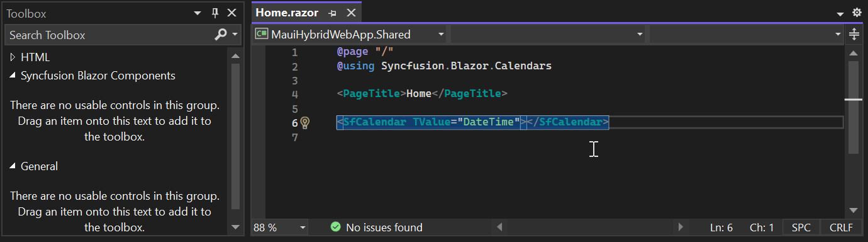Open the 88 % zoom level dropdown
The height and width of the screenshot is (242, 868).
pos(281,228)
